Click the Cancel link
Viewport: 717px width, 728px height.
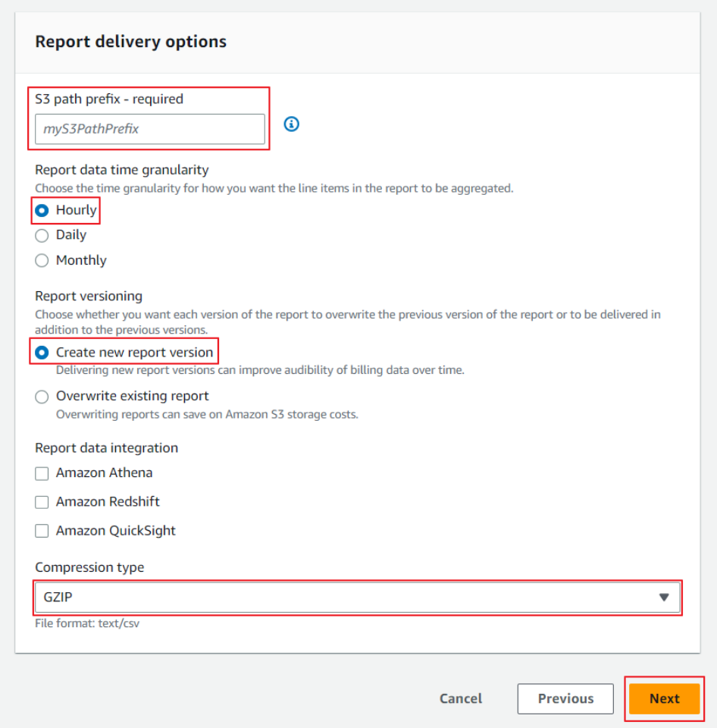(461, 698)
